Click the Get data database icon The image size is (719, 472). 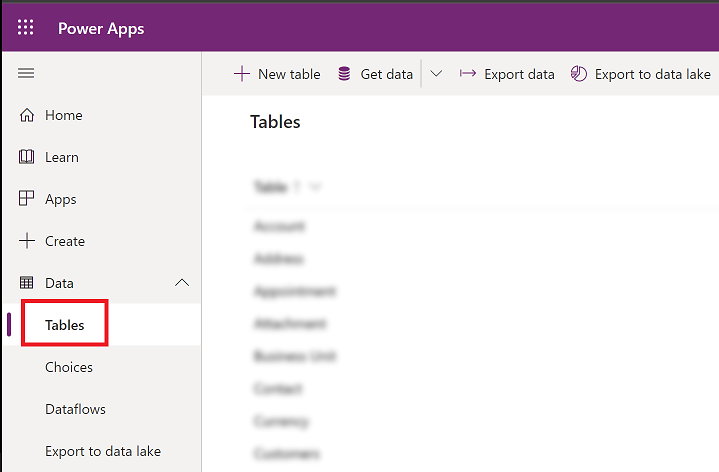point(344,73)
